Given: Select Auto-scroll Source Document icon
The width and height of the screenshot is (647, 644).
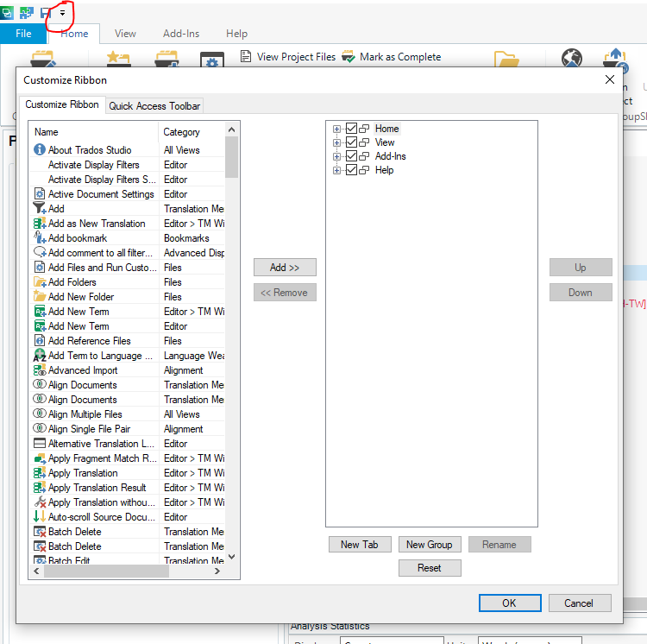Looking at the screenshot, I should pos(40,517).
